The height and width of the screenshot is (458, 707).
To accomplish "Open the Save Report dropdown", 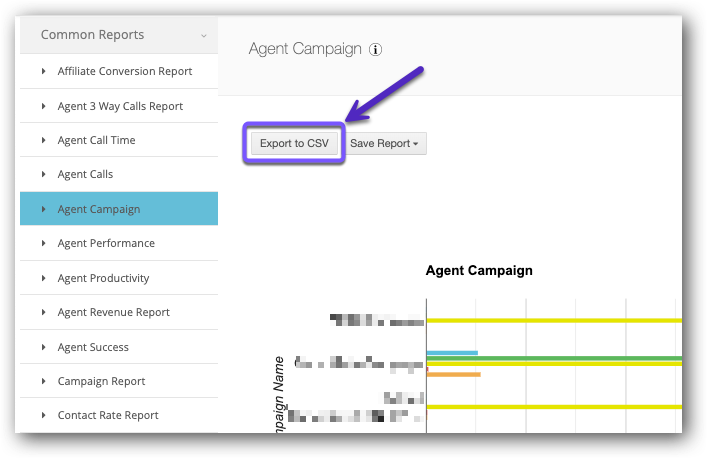I will tap(384, 143).
